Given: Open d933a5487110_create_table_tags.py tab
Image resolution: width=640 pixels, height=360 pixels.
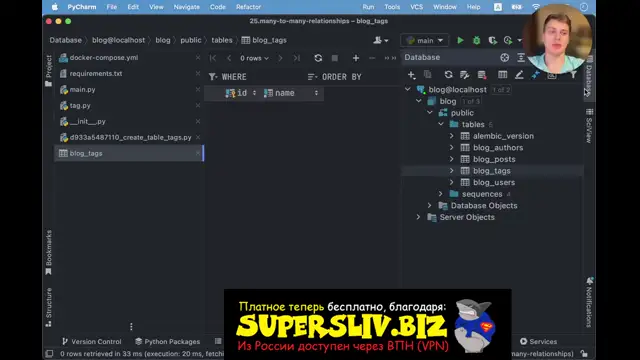Looking at the screenshot, I should tap(130, 138).
